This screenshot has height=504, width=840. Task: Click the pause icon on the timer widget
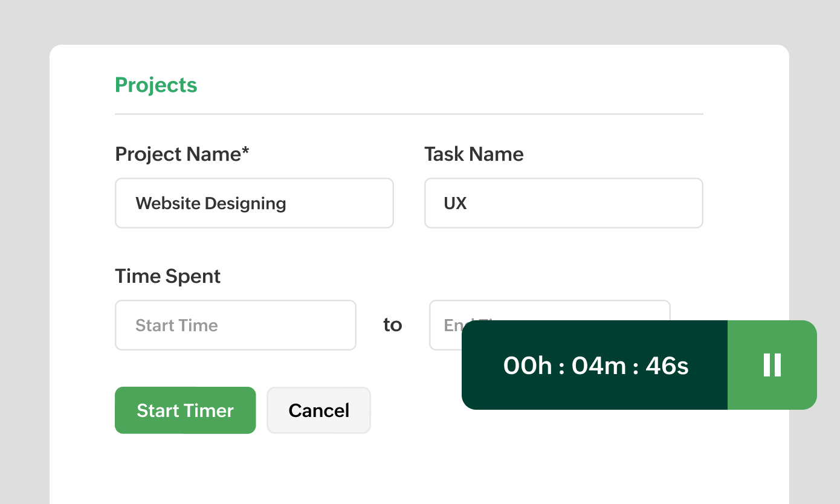[x=772, y=365]
